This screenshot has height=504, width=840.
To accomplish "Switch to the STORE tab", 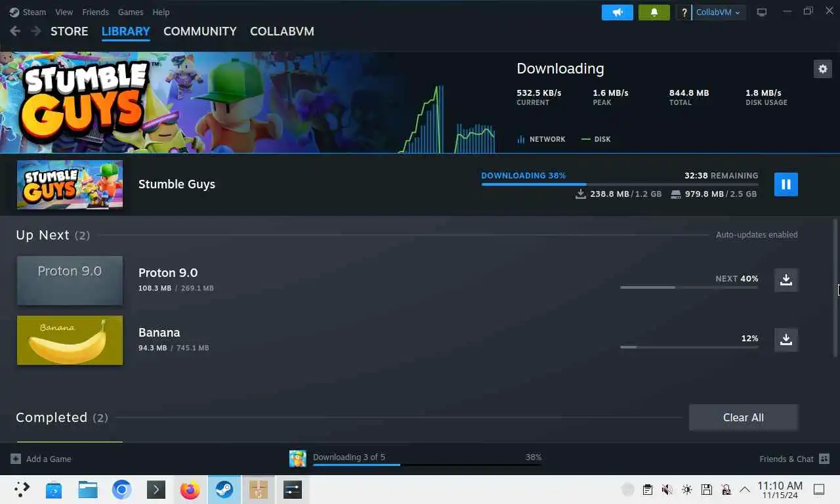I will pos(69,31).
